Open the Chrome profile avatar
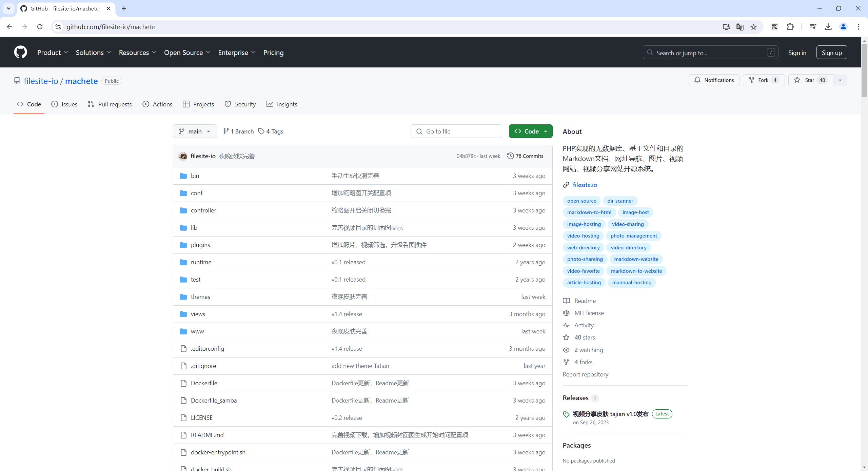Viewport: 868px width, 471px height. tap(843, 27)
